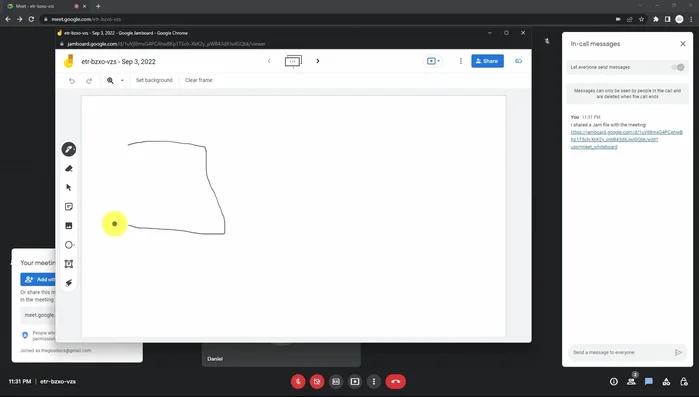Go back in the browser
Screen dimensions: 699x397
[8, 19]
